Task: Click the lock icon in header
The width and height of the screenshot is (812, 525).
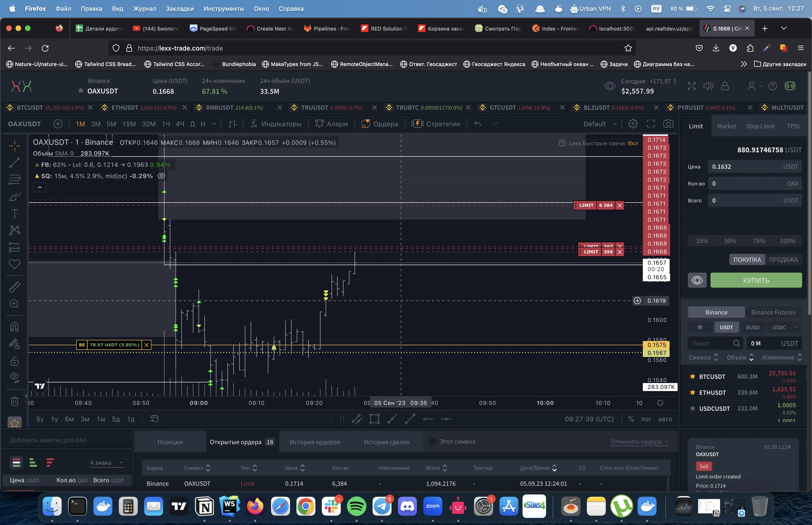Action: pos(725,86)
